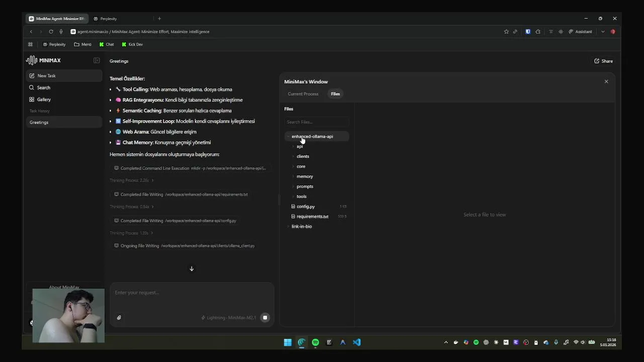Expand the tools folder
644x362 pixels.
click(301, 197)
